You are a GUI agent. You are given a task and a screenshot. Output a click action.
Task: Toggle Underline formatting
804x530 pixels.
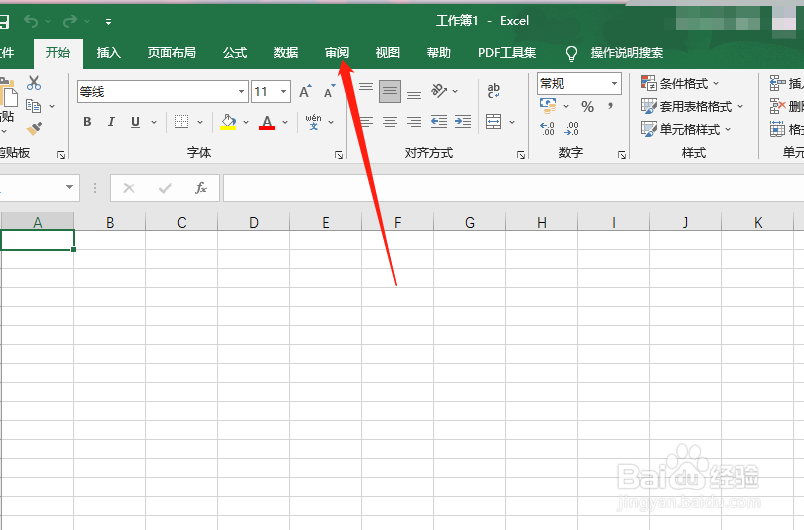135,122
